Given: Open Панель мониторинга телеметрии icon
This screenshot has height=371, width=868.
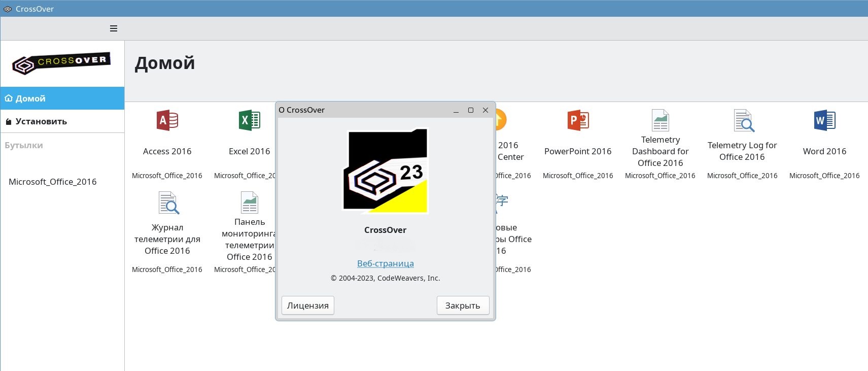Looking at the screenshot, I should tap(249, 203).
